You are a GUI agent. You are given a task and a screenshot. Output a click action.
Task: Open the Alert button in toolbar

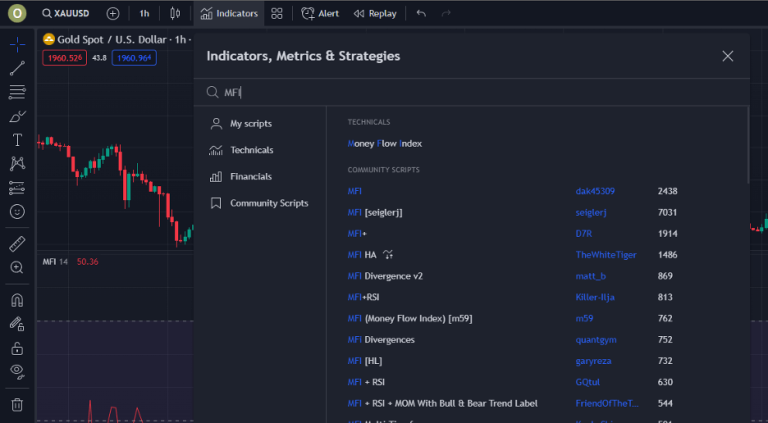320,14
